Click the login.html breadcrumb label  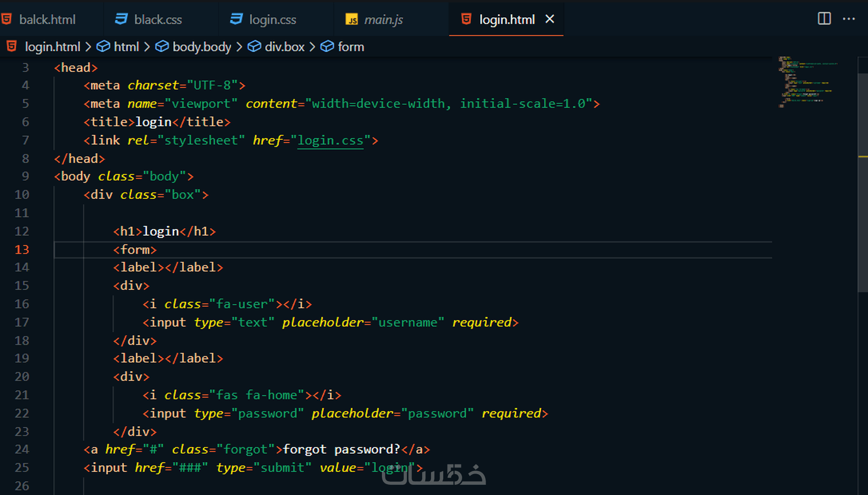(53, 46)
